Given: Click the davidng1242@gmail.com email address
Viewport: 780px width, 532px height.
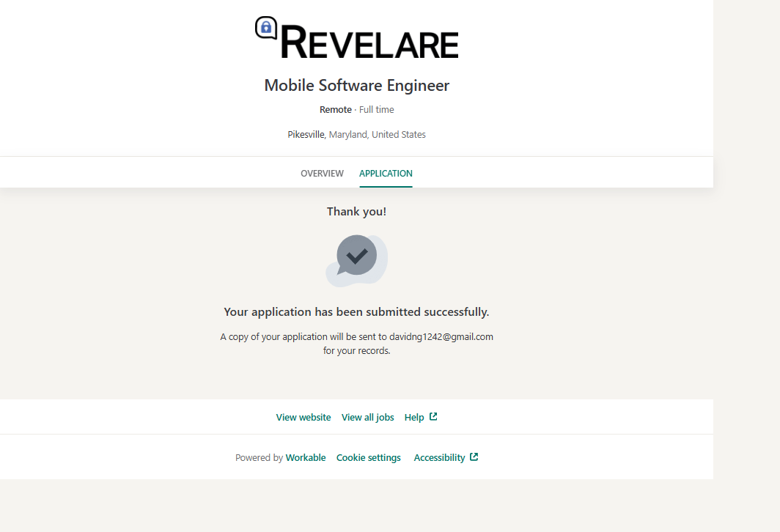Looking at the screenshot, I should [x=441, y=337].
